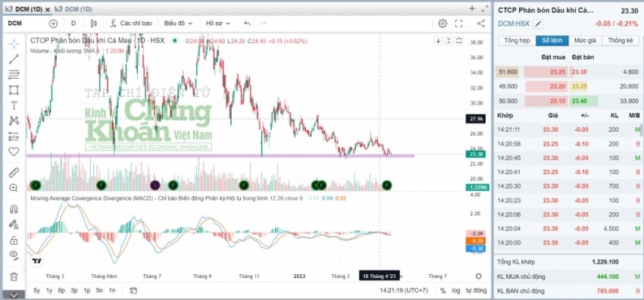Select the crosshair cursor tool
644x300 pixels.
14,43
